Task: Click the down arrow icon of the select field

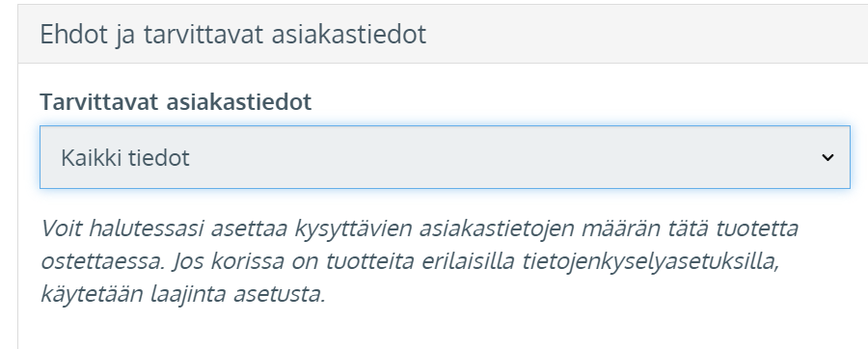Action: (x=827, y=158)
